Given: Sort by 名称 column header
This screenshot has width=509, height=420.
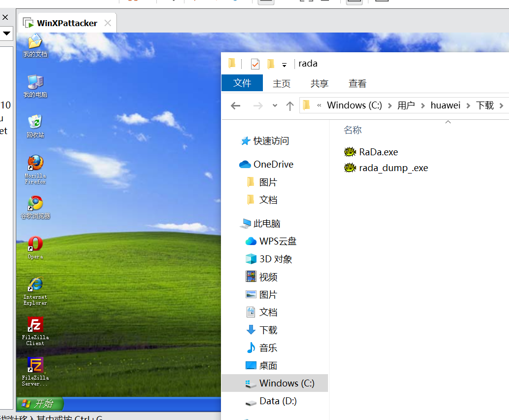Looking at the screenshot, I should (x=353, y=130).
